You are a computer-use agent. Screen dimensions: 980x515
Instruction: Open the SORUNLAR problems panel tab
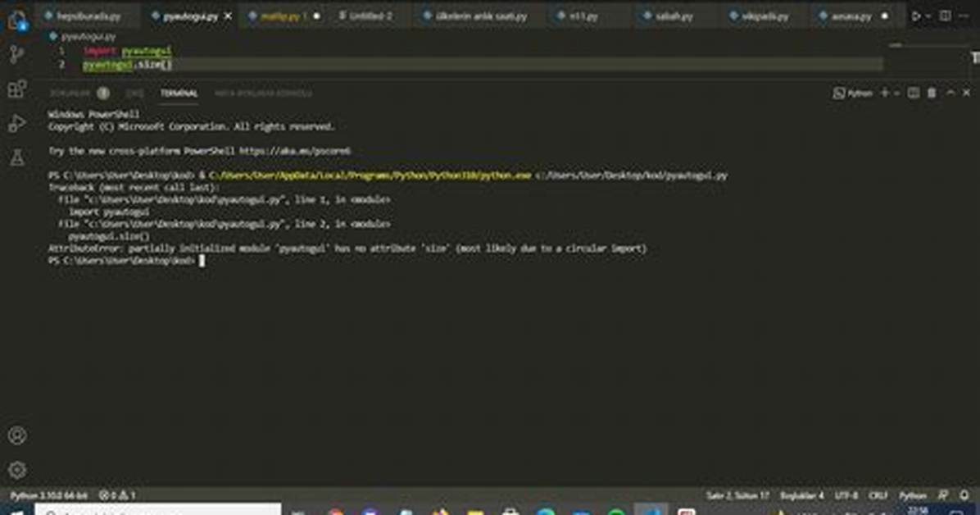[79, 93]
